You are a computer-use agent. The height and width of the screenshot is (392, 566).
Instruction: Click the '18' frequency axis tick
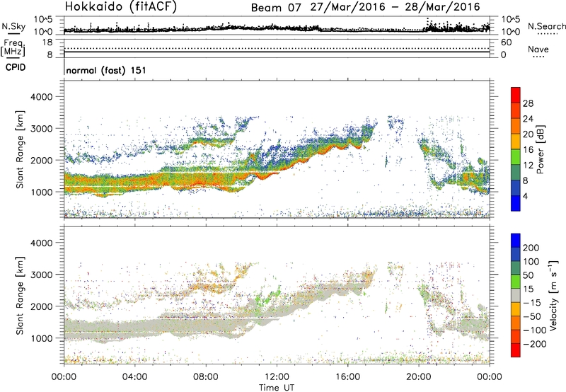[x=47, y=42]
